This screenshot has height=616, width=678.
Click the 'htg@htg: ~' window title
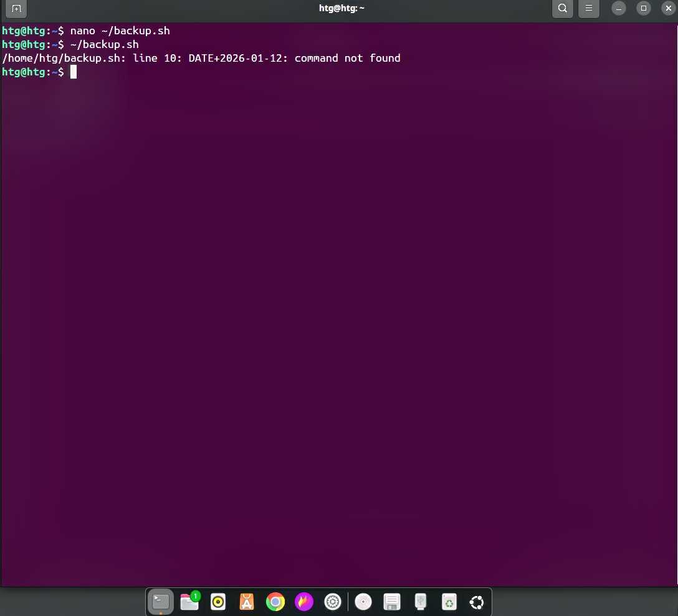tap(341, 8)
